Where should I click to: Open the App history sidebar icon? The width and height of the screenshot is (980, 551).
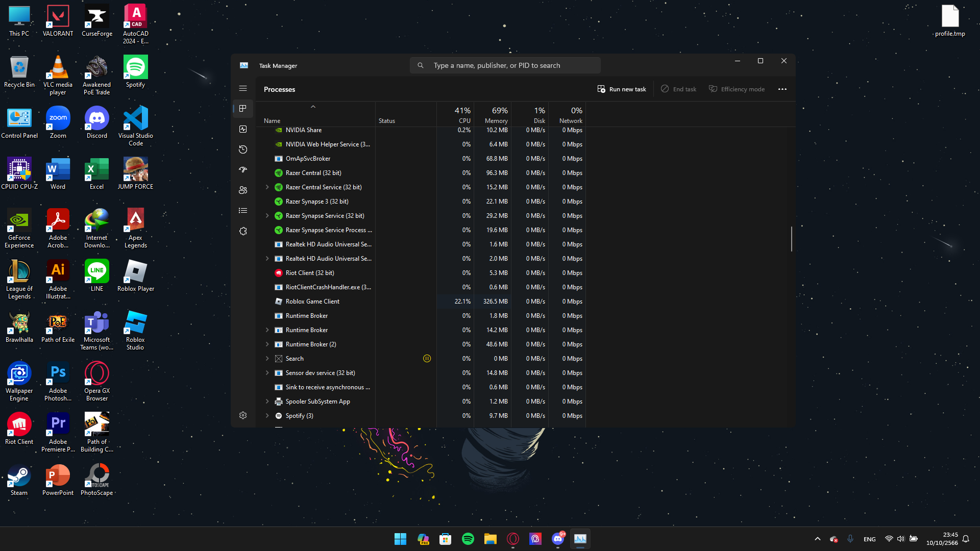[x=243, y=149]
